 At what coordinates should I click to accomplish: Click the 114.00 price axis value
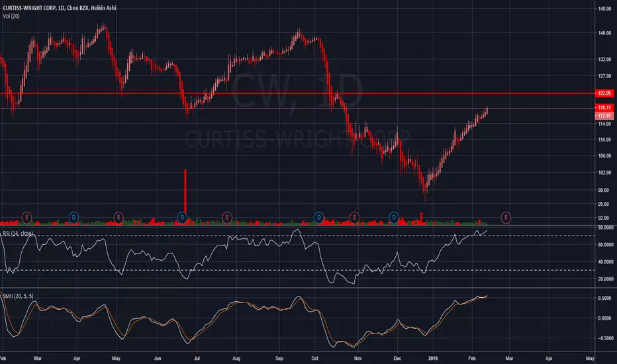(x=604, y=124)
